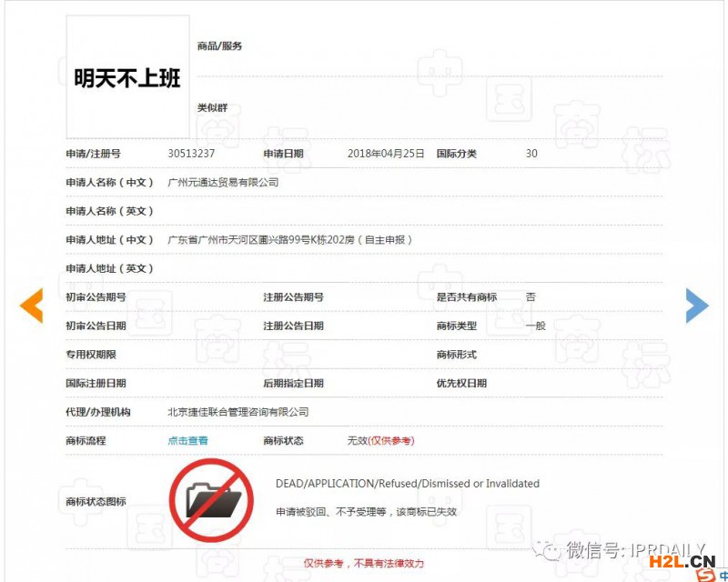728x582 pixels.
Task: Click the red 仅供参考，不具有法律效力 disclaimer
Action: click(363, 564)
